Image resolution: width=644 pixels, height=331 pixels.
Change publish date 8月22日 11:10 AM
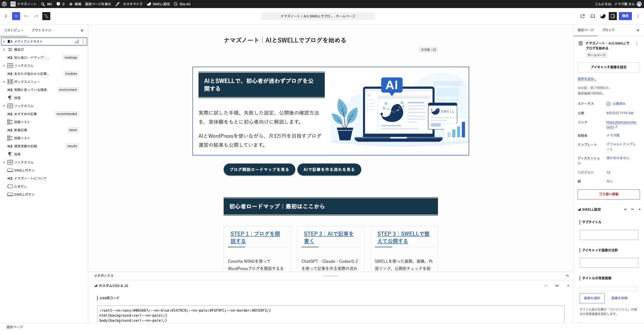tap(620, 113)
